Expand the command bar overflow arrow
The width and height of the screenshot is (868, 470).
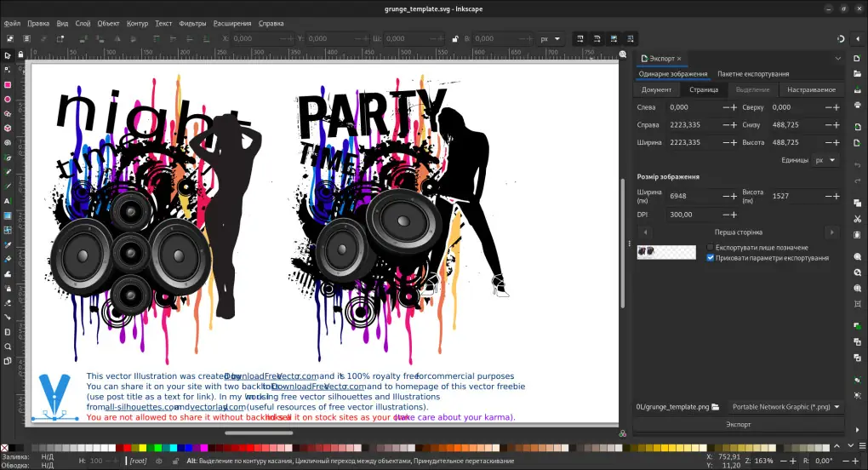(858, 429)
